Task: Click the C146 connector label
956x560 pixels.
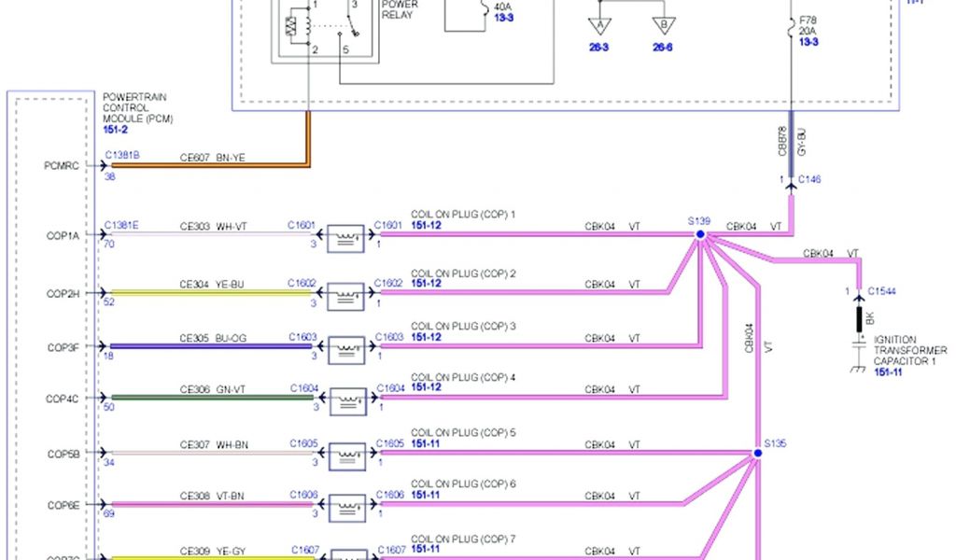Action: click(808, 179)
